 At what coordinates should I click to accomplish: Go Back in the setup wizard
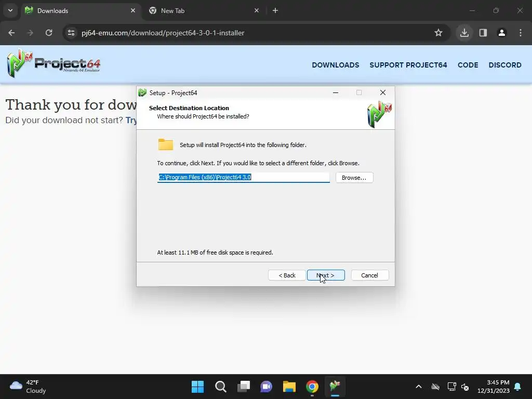click(287, 275)
